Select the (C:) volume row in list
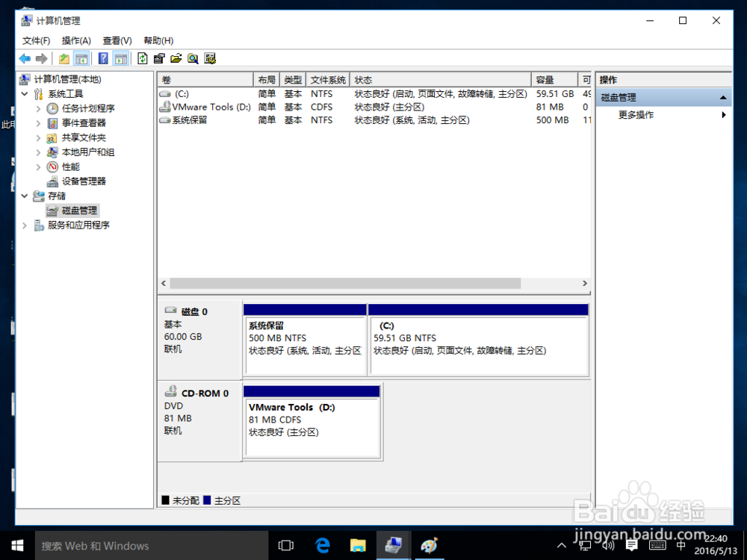The height and width of the screenshot is (560, 747). [374, 94]
